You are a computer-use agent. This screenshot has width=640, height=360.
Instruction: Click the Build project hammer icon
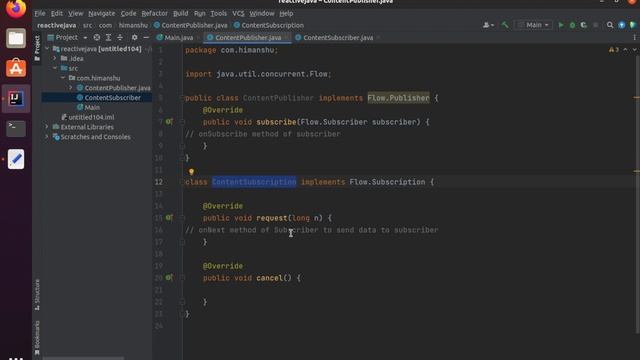505,25
